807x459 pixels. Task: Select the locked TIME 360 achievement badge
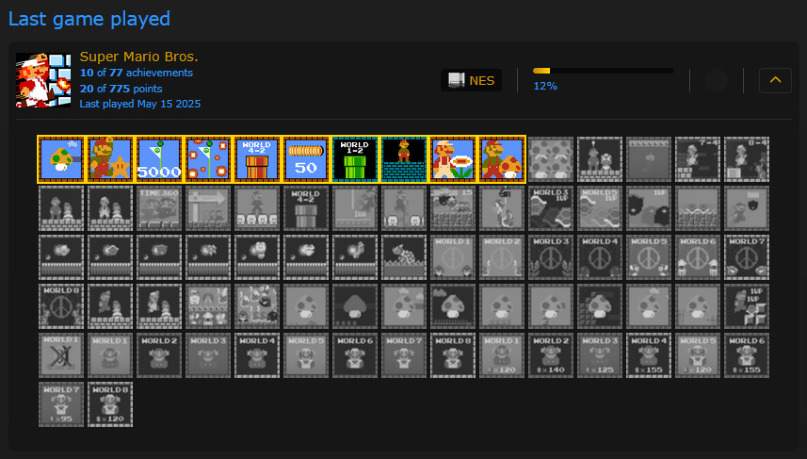(159, 208)
